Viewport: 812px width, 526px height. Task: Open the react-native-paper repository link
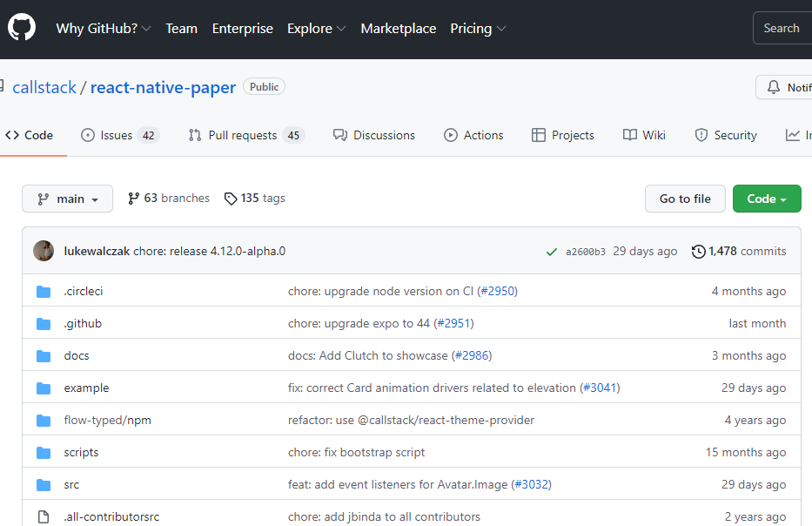[163, 88]
